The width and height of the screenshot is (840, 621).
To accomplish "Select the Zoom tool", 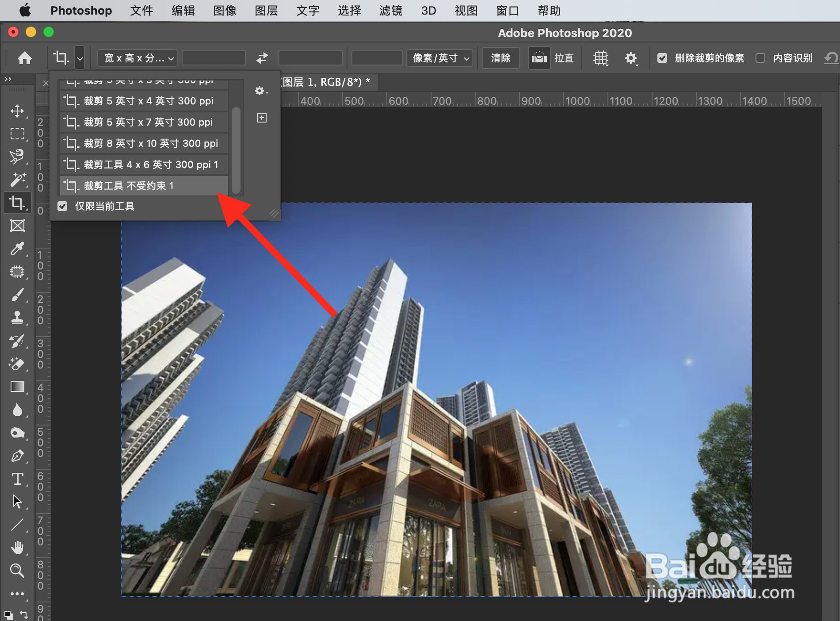I will (17, 571).
